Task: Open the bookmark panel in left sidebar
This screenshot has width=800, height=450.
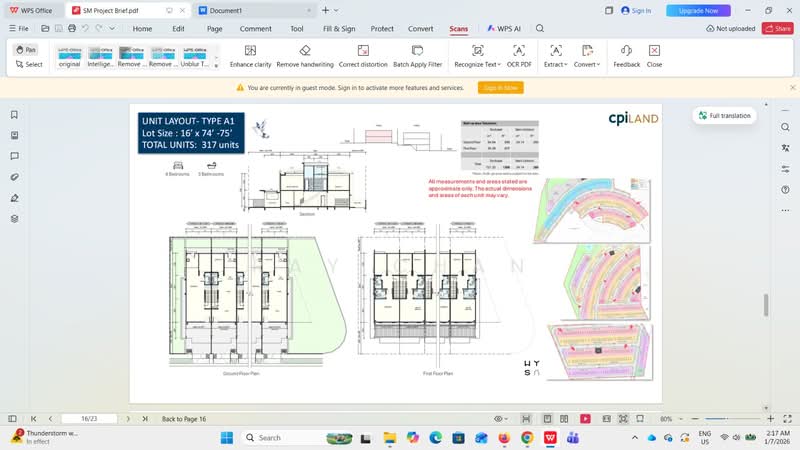Action: coord(14,115)
